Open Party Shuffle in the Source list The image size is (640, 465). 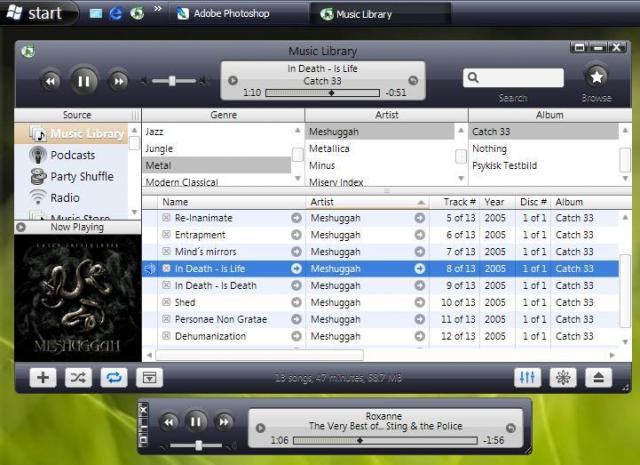click(82, 176)
